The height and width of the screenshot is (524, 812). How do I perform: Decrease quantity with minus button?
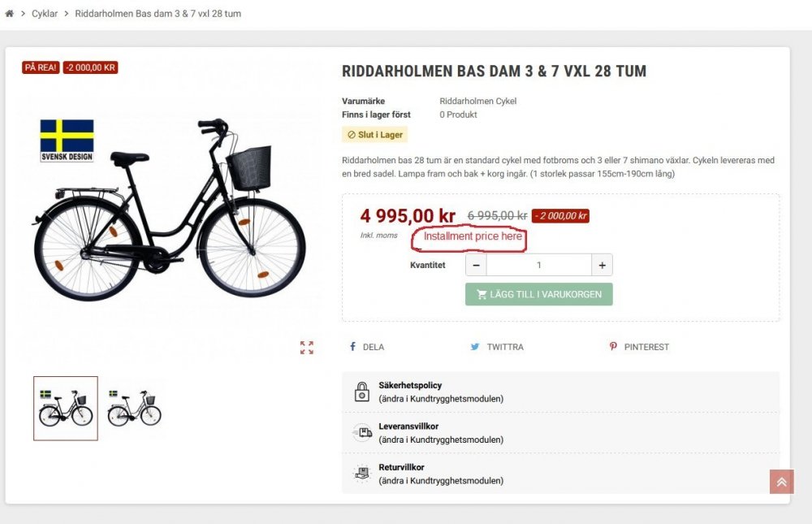476,265
